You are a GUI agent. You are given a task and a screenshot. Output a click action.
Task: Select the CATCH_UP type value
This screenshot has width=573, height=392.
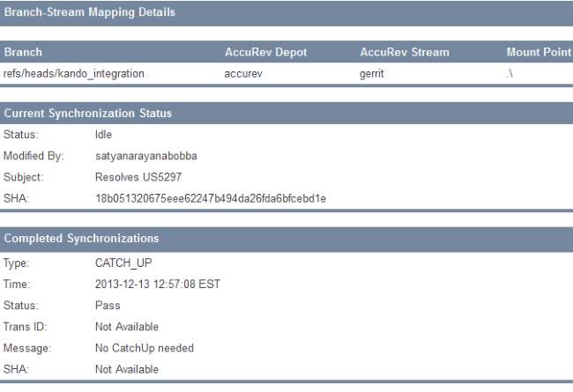[x=123, y=263]
